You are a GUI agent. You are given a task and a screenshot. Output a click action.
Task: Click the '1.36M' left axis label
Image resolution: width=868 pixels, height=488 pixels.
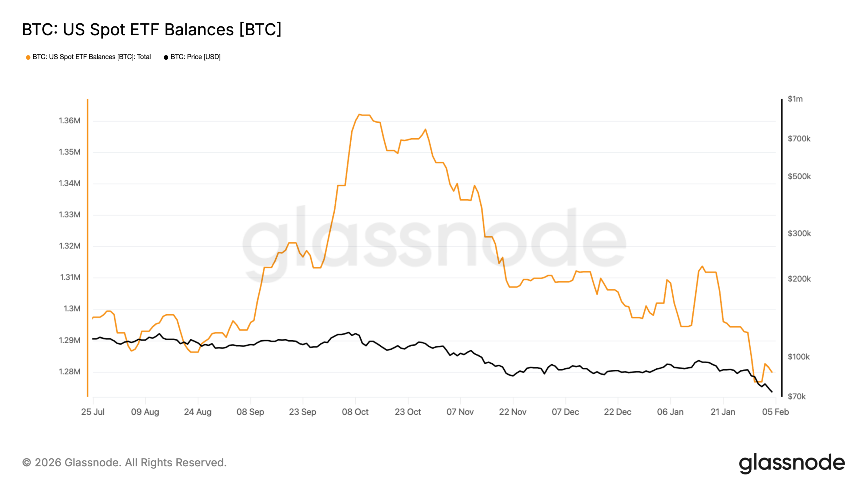[x=70, y=121]
